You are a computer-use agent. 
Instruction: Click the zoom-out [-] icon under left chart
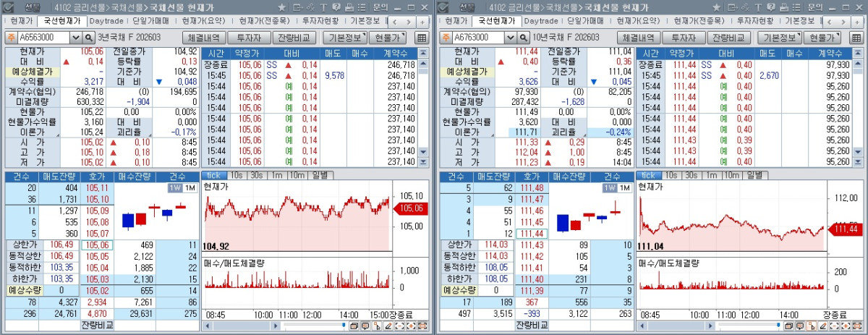[x=399, y=326]
